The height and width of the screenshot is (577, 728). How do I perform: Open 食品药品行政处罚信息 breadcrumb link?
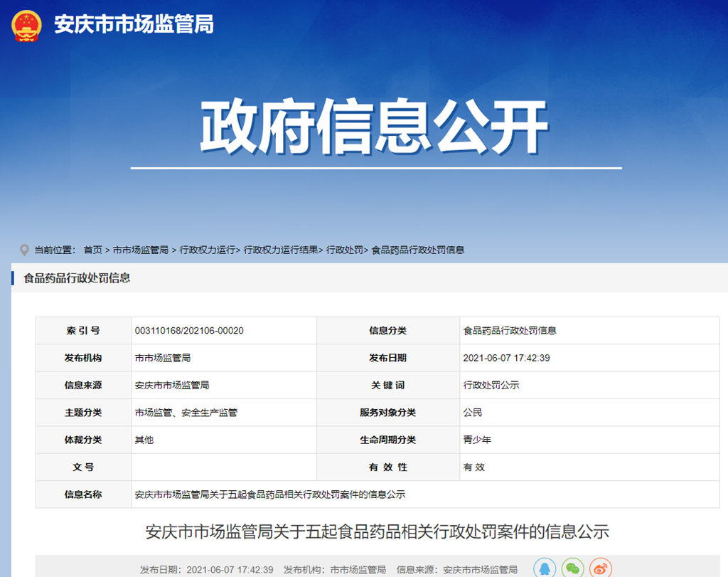click(x=418, y=250)
